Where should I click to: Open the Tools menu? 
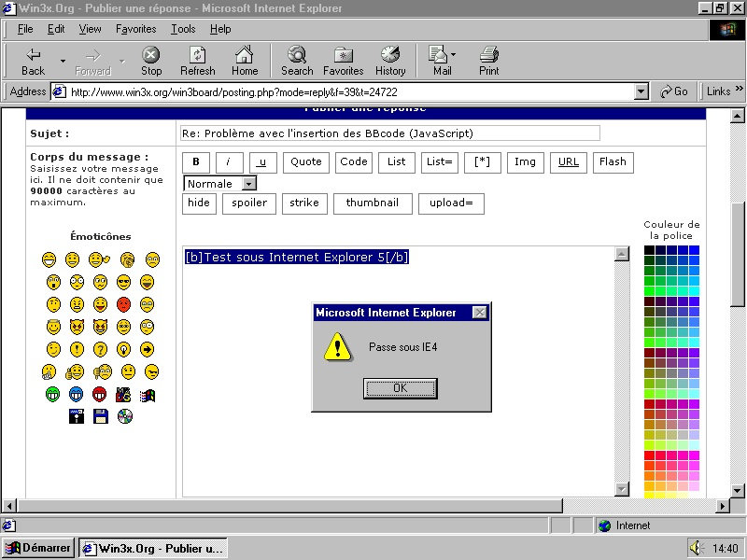(183, 29)
